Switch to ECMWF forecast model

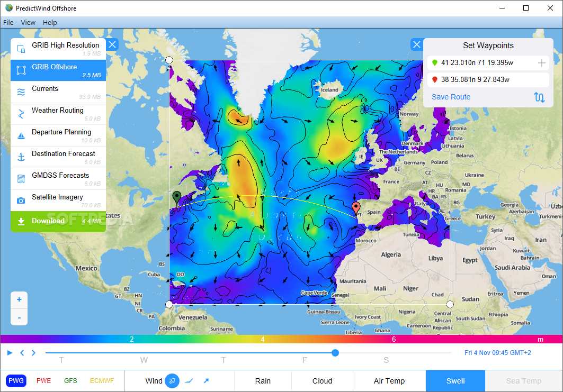point(102,381)
